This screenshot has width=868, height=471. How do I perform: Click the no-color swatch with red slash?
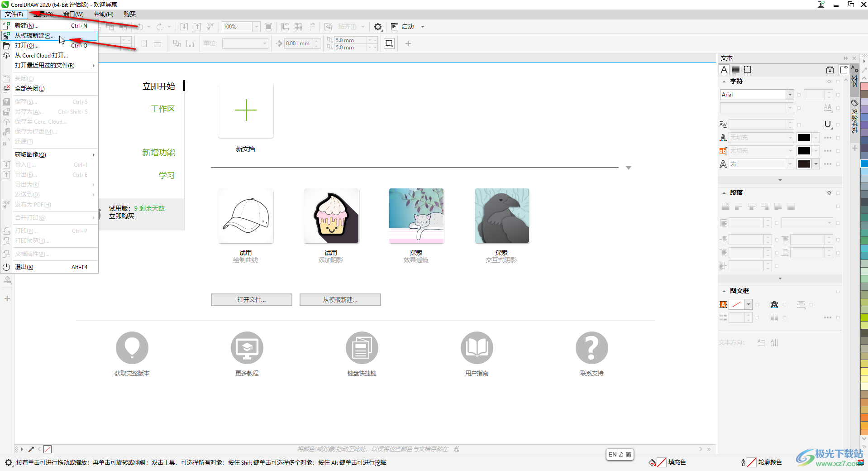(x=48, y=449)
